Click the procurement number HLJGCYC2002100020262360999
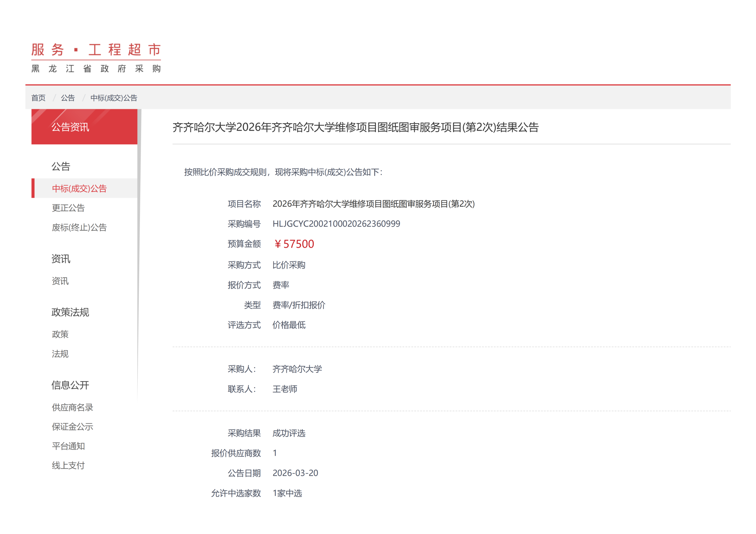Screen dimensions: 756x534 point(336,224)
